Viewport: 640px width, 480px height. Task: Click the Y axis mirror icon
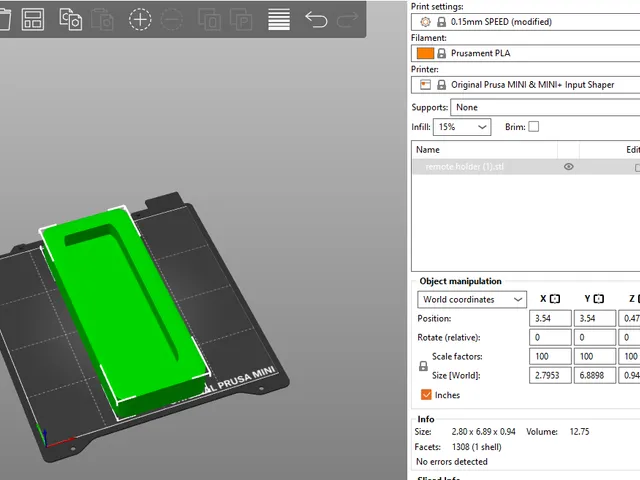[598, 299]
